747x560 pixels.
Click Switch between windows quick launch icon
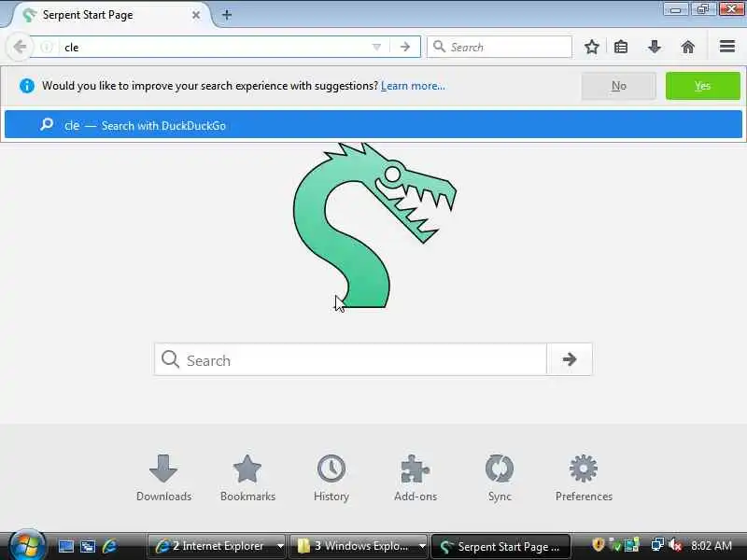88,546
